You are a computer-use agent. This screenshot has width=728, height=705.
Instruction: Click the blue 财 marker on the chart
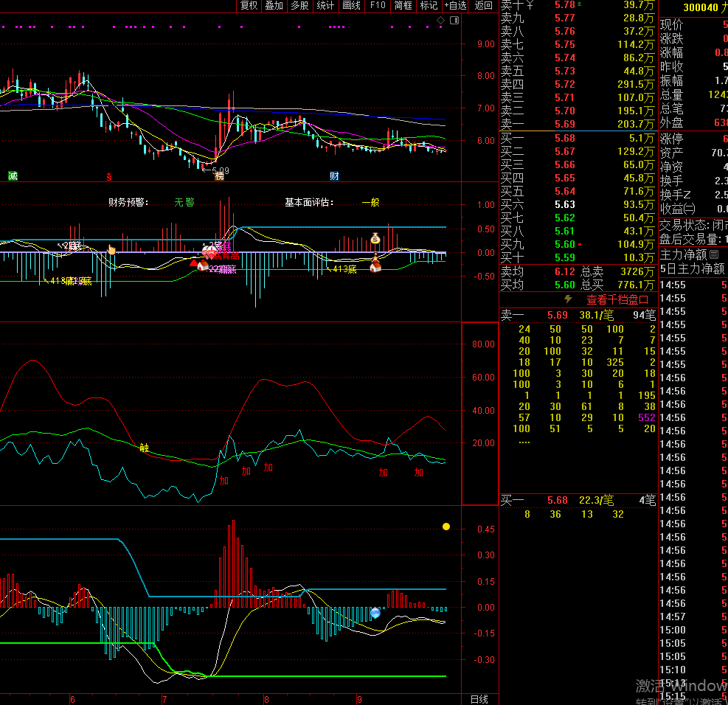(x=334, y=176)
